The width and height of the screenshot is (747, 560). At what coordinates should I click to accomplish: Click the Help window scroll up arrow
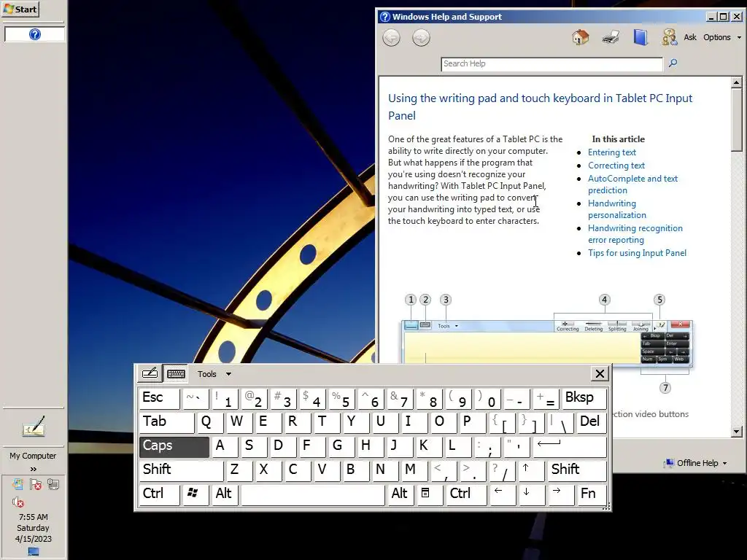736,83
